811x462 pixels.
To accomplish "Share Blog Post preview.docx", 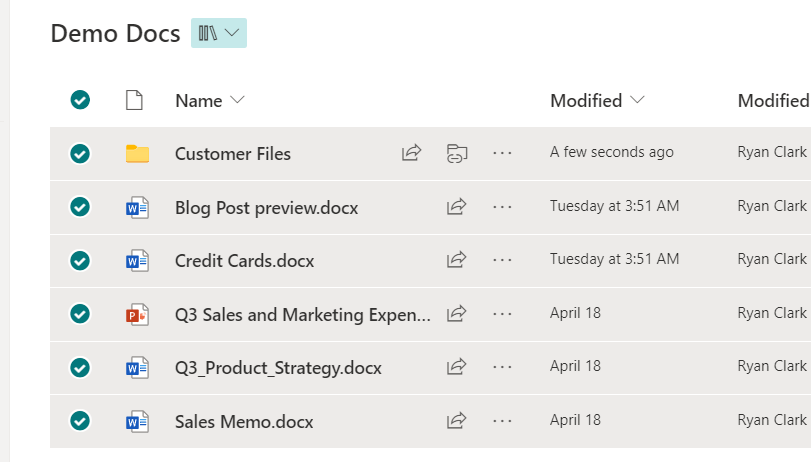I will (457, 206).
